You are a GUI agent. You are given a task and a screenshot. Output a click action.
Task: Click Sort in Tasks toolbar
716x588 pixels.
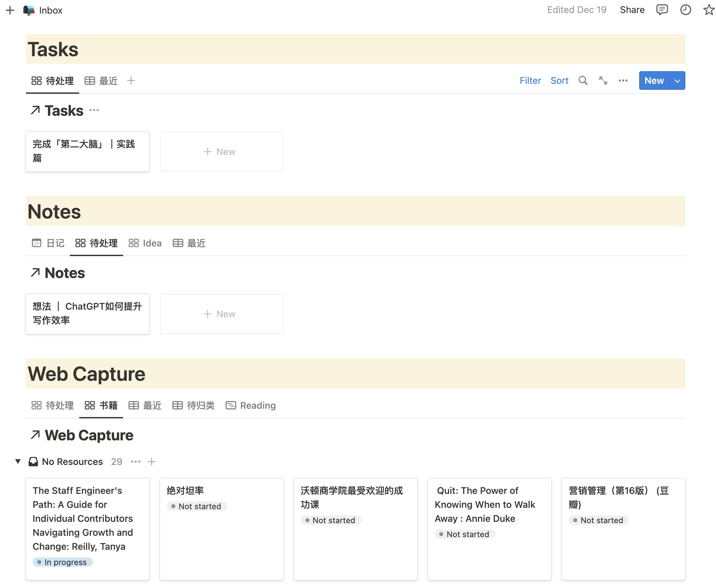coord(559,80)
